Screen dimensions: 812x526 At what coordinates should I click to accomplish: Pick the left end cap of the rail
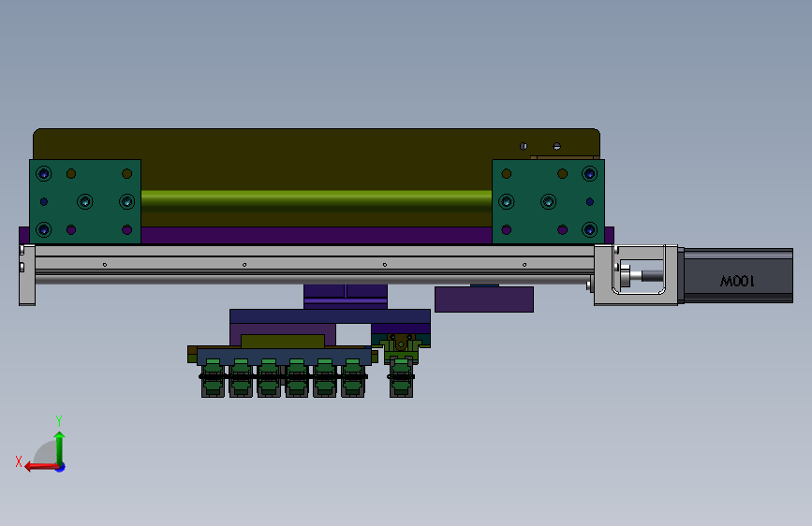pyautogui.click(x=27, y=275)
